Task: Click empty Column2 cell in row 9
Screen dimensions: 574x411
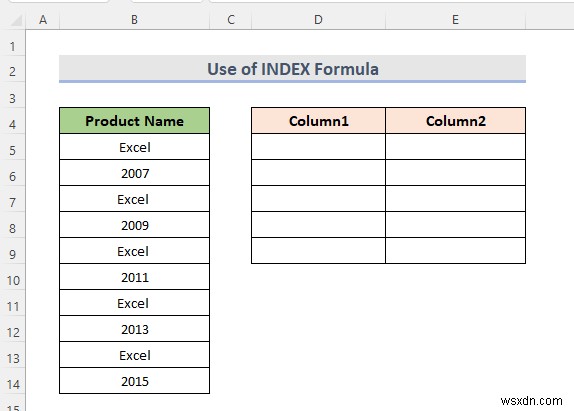Action: 455,251
